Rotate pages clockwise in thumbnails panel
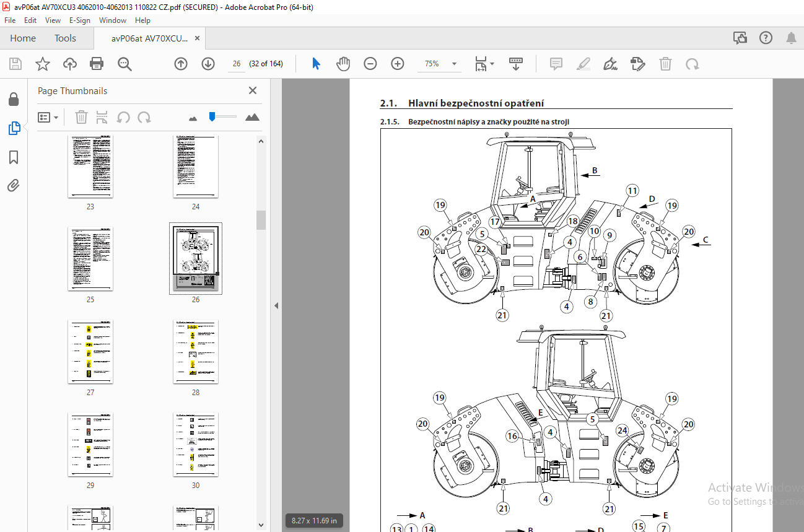This screenshot has width=804, height=532. [144, 117]
